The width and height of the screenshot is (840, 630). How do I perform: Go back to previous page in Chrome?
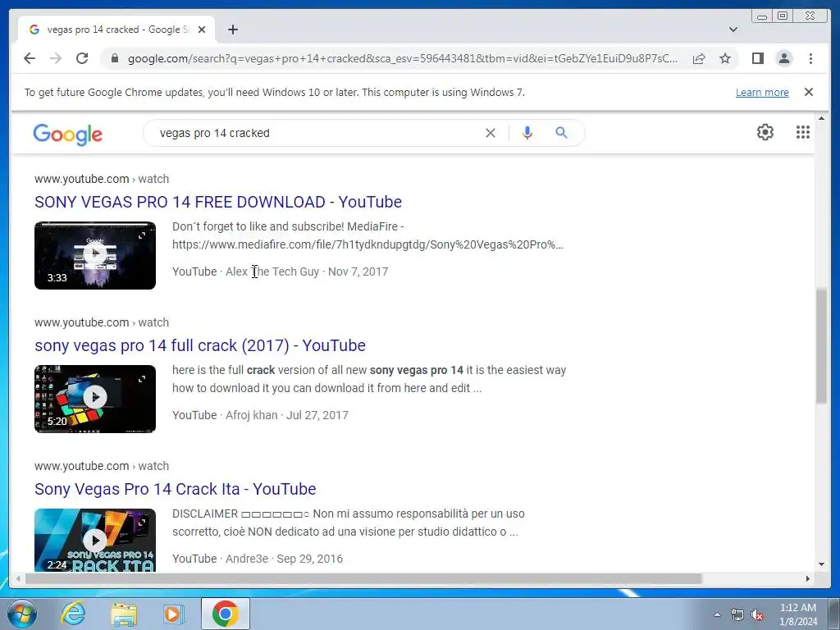coord(30,58)
